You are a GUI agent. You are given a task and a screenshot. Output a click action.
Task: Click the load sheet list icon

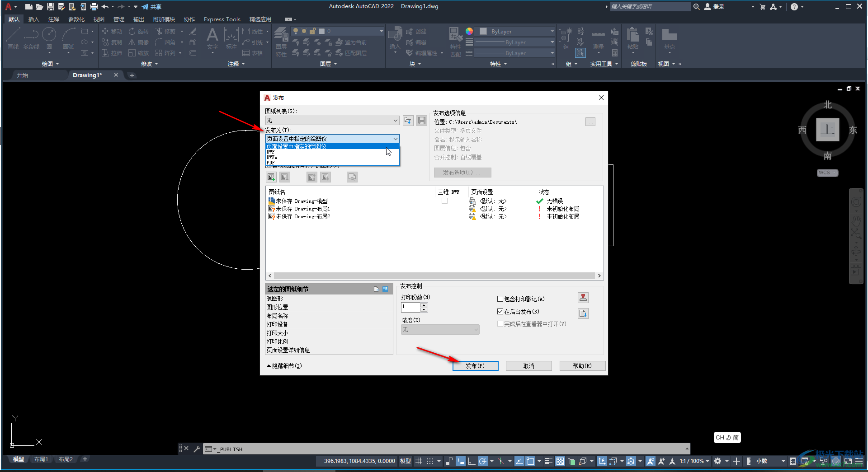tap(408, 121)
